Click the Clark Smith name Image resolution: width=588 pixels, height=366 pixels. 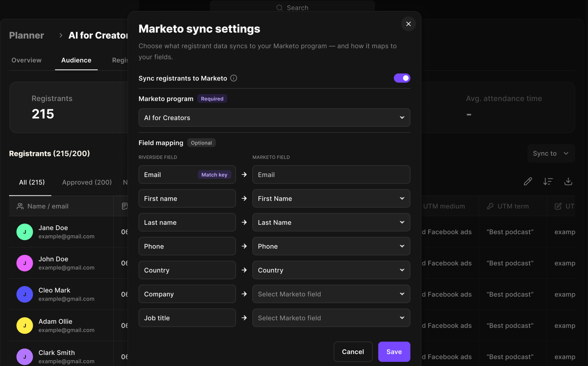[57, 353]
